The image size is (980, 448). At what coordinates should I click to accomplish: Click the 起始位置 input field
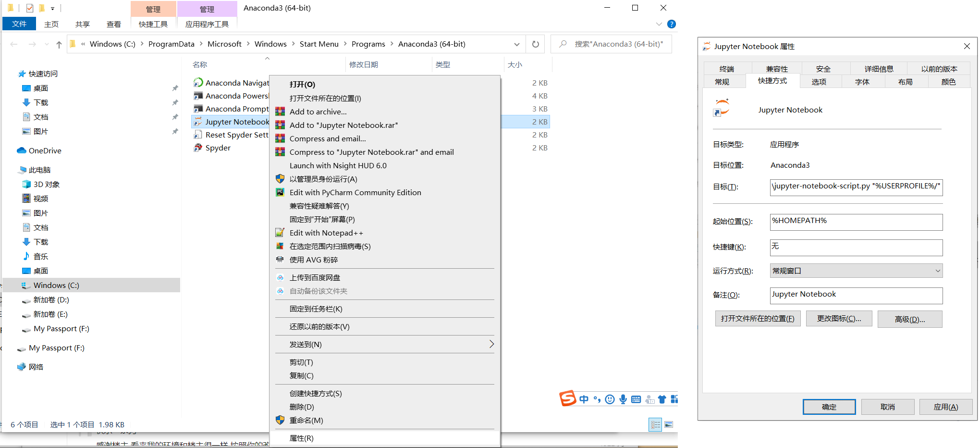pos(856,222)
